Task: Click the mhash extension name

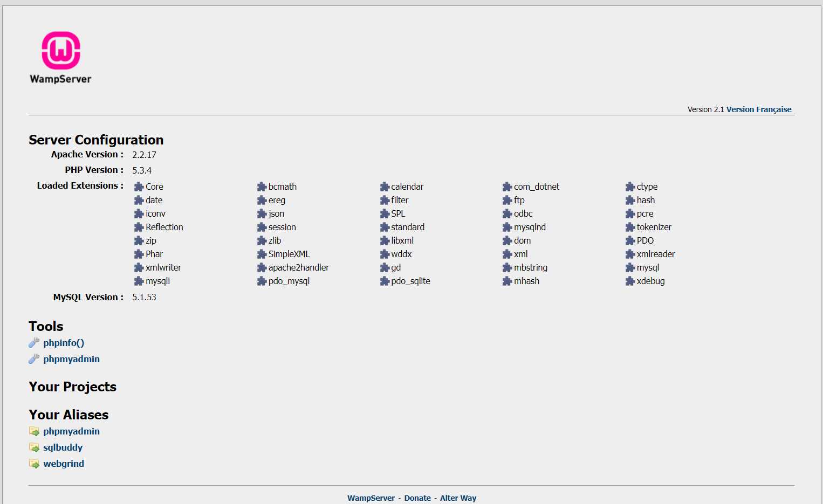Action: click(x=526, y=281)
